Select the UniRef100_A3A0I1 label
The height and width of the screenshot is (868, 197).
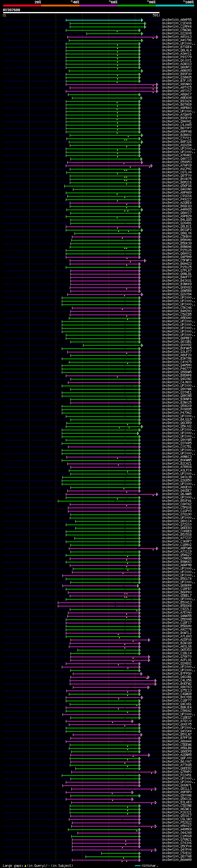tap(177, 54)
